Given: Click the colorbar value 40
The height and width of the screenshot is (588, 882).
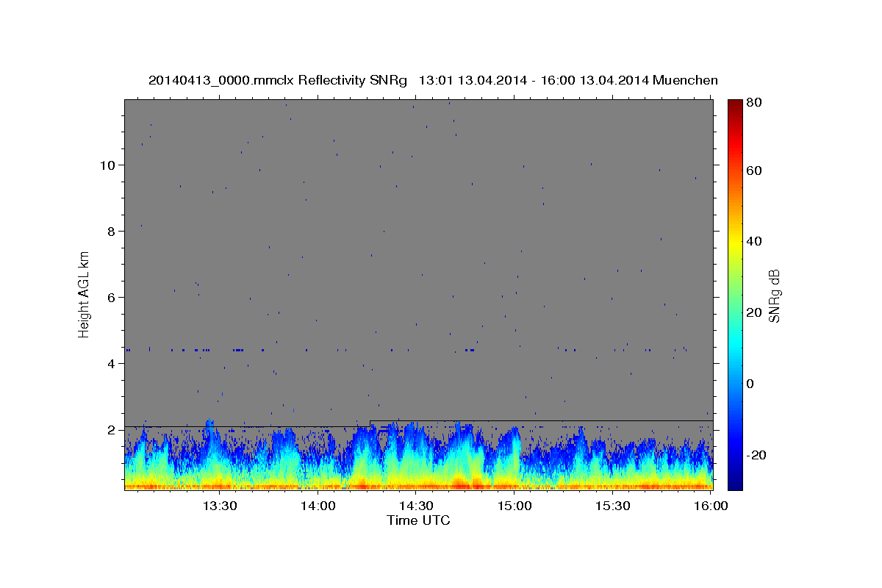Looking at the screenshot, I should click(x=754, y=241).
